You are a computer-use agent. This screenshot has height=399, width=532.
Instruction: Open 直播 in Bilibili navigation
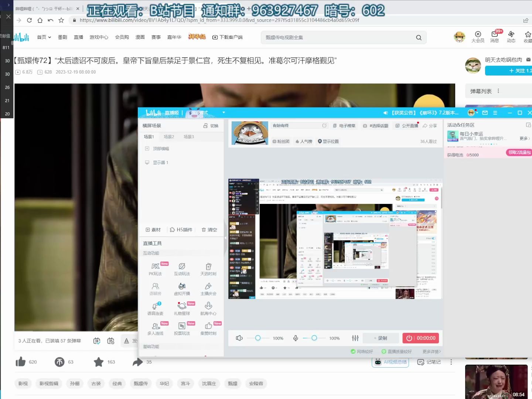pos(78,37)
